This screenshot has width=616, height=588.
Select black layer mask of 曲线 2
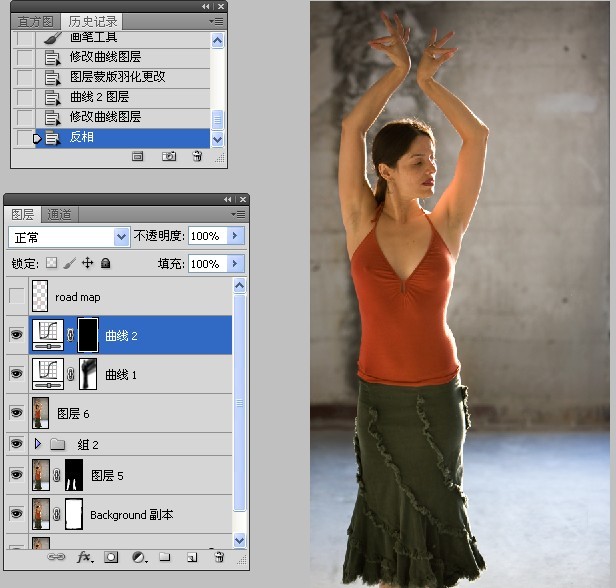88,335
